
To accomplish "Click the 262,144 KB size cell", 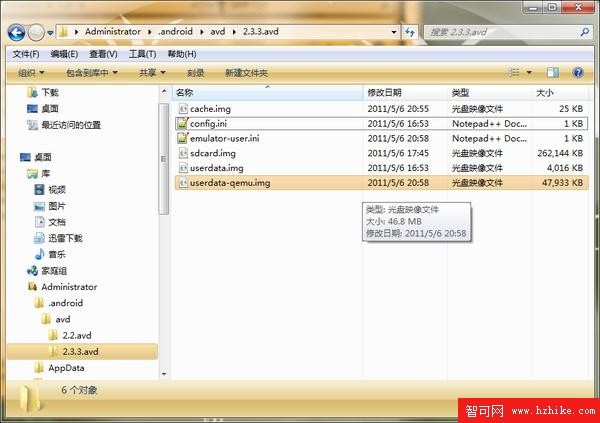I will pyautogui.click(x=560, y=154).
